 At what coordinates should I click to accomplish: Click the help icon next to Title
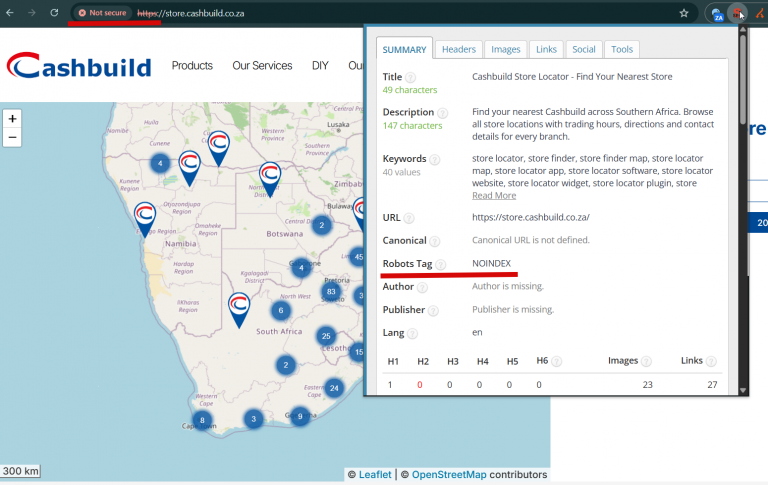tap(410, 77)
